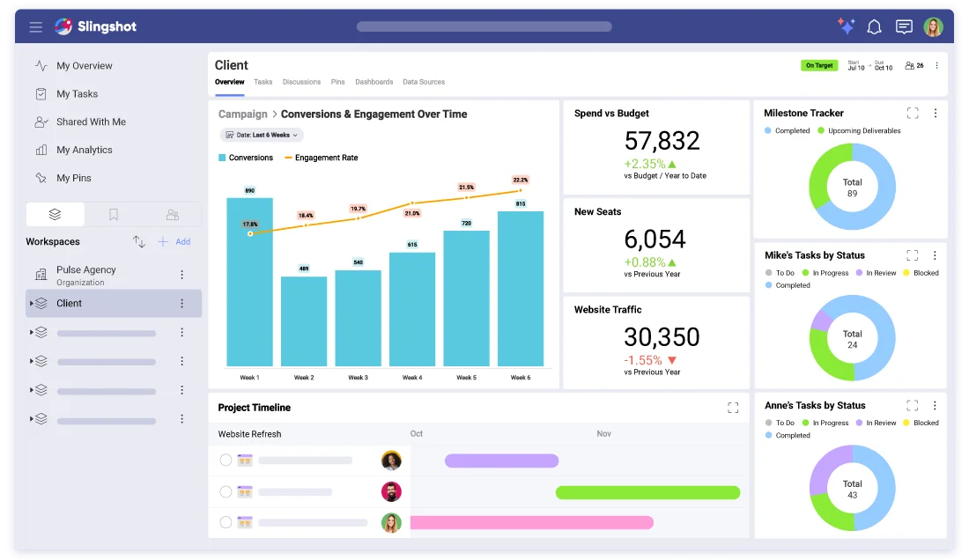This screenshot has height=560, width=969.
Task: Open the Dashboards tab
Action: click(x=374, y=82)
